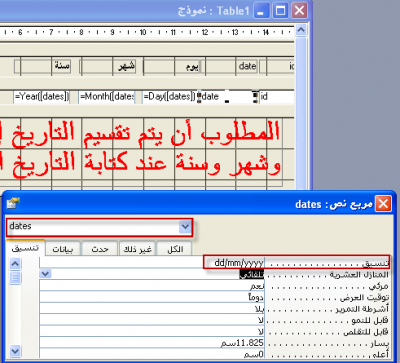
Task: Select the =Day([dates]) text box
Action: click(x=169, y=97)
